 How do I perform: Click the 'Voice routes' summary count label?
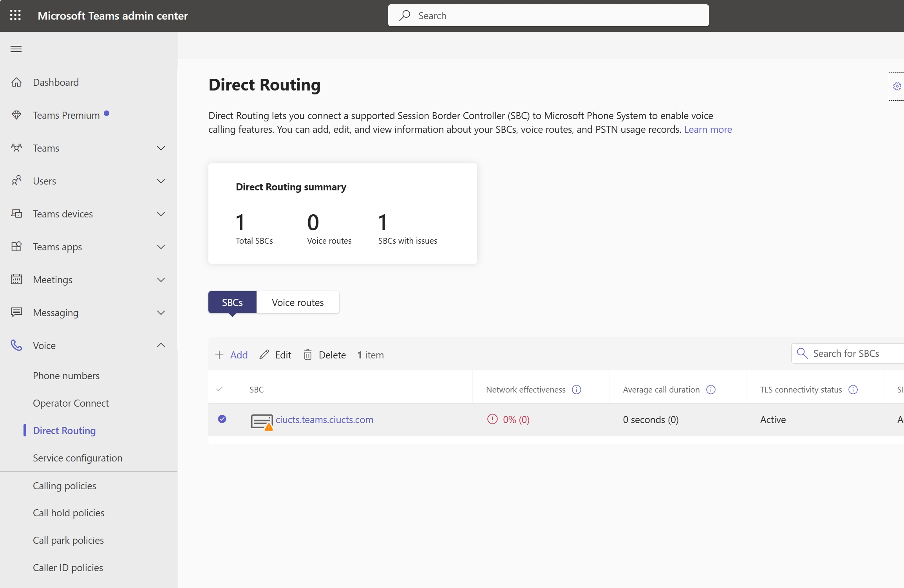[329, 241]
